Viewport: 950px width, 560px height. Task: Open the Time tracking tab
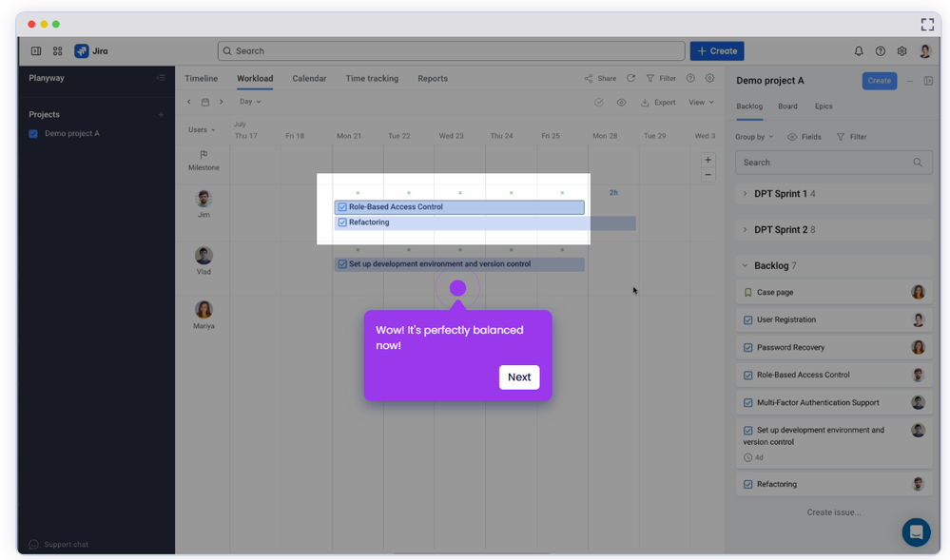pyautogui.click(x=372, y=78)
